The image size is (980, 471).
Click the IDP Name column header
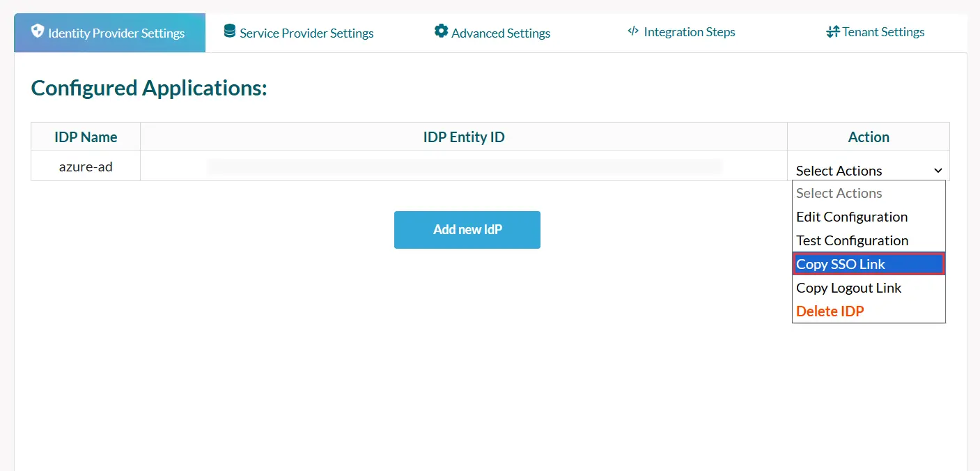(x=85, y=137)
